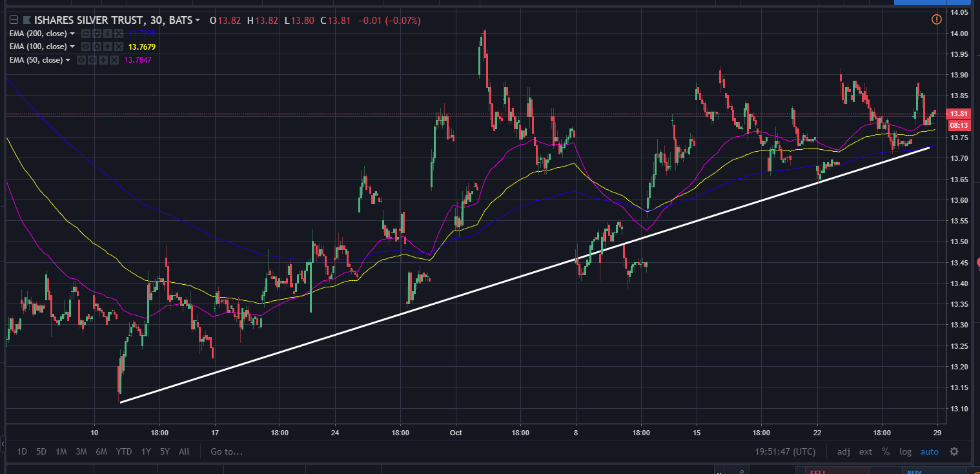Open the EMA (100, close) dropdown arrow

tap(72, 46)
